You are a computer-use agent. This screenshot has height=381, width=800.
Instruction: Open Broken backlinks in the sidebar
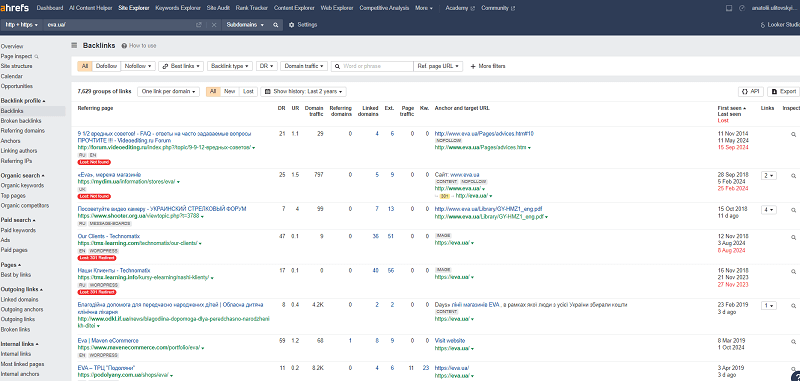click(x=20, y=121)
